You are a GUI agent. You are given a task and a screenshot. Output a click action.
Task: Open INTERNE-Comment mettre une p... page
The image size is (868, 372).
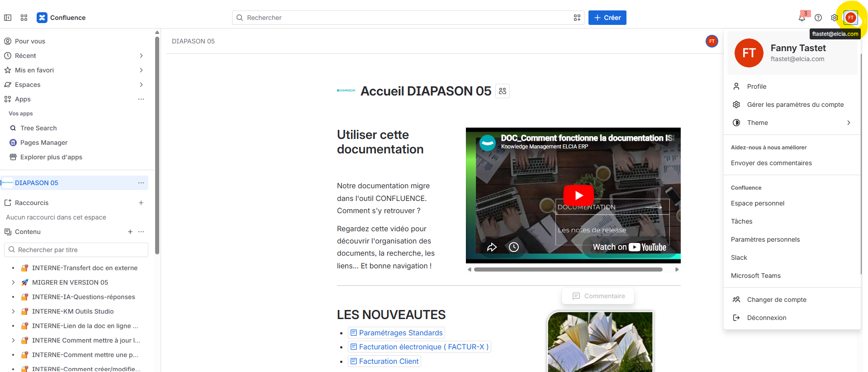coord(85,355)
